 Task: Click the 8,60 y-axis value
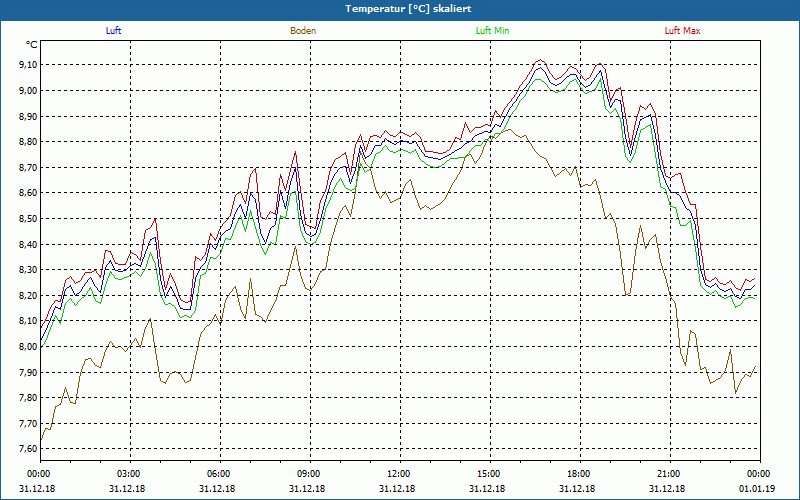(x=28, y=193)
